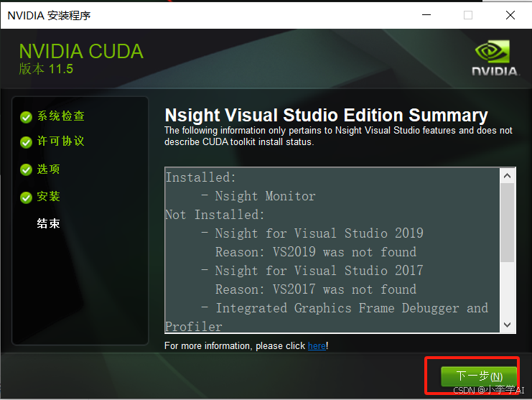This screenshot has height=400, width=532.
Task: Click the NVIDIA CUDA title text
Action: (81, 51)
